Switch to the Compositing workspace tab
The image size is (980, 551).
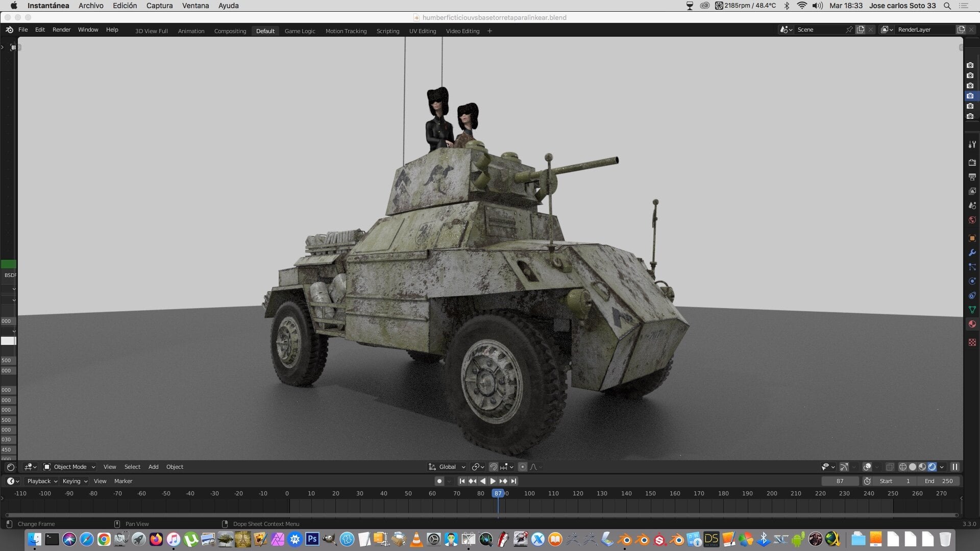(230, 31)
